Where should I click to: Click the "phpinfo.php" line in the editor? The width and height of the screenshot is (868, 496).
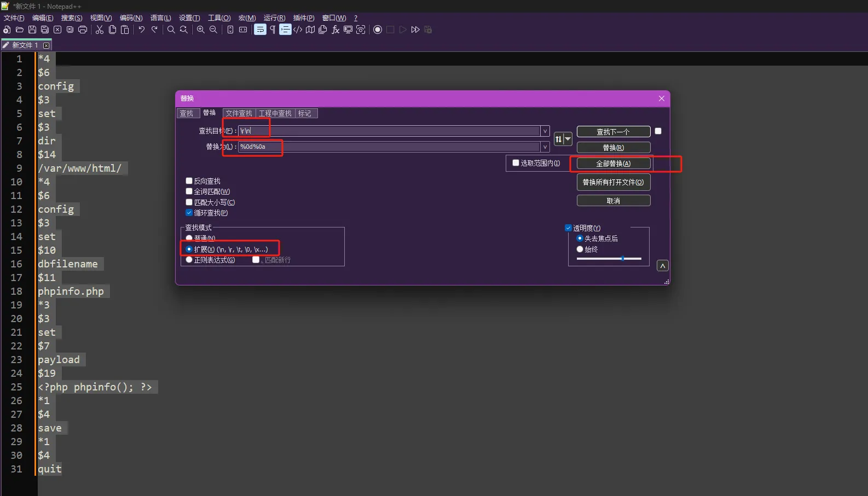(x=71, y=291)
